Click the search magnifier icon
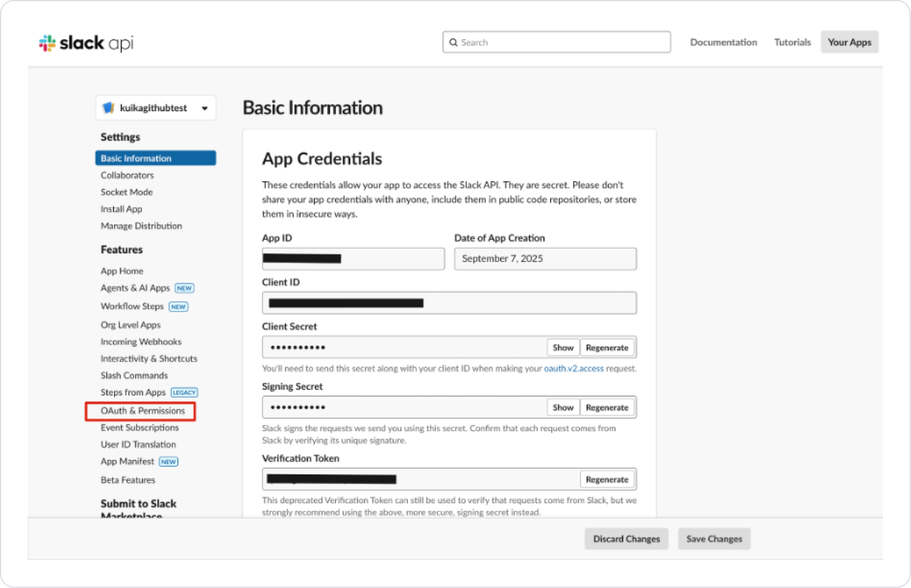 454,42
